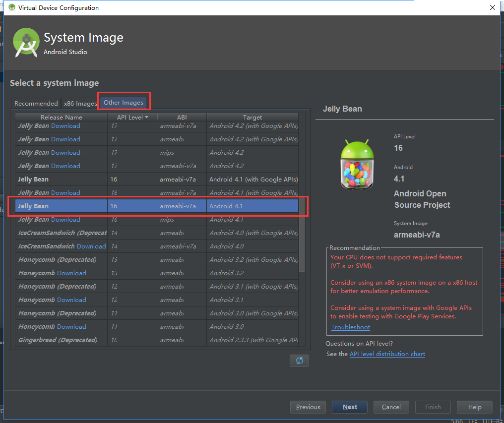Click the Android 2.3.3 (with Google API target cell

coord(253,340)
